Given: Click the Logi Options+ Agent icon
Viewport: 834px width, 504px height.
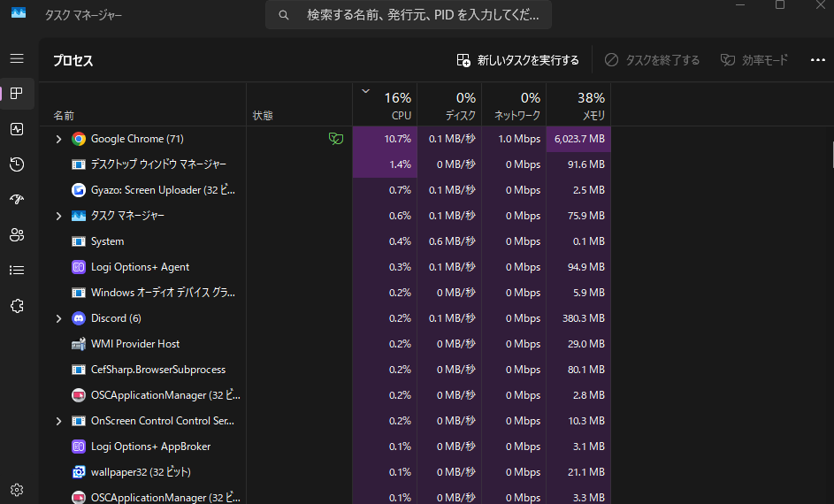Looking at the screenshot, I should (x=79, y=267).
